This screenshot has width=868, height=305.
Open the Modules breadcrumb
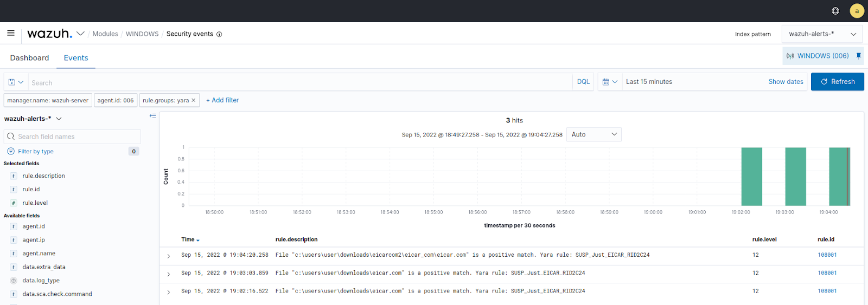pos(105,34)
